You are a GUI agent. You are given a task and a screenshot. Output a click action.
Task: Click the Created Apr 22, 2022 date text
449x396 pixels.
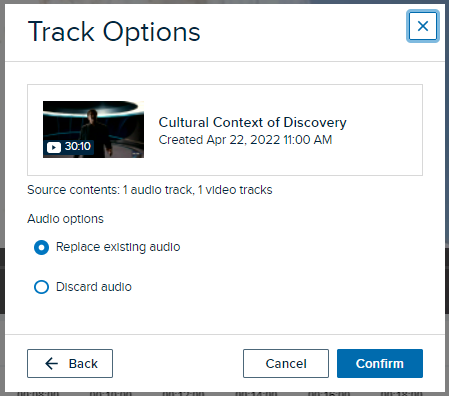pos(245,140)
